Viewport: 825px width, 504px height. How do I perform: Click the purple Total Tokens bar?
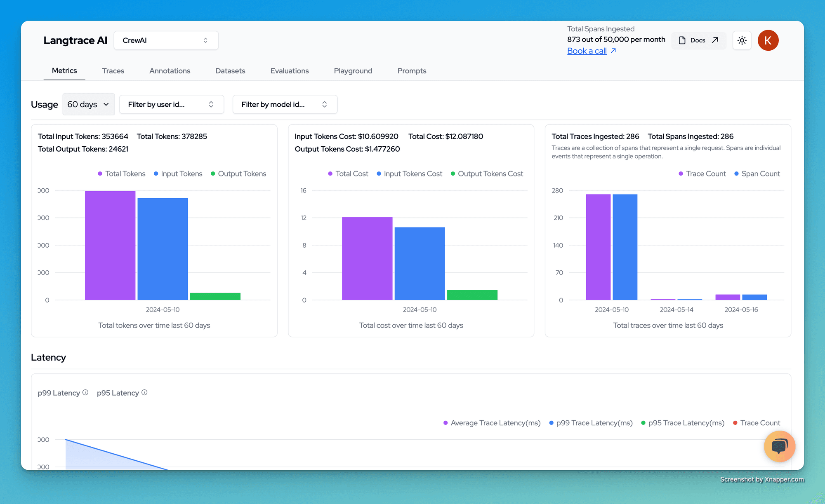click(110, 245)
